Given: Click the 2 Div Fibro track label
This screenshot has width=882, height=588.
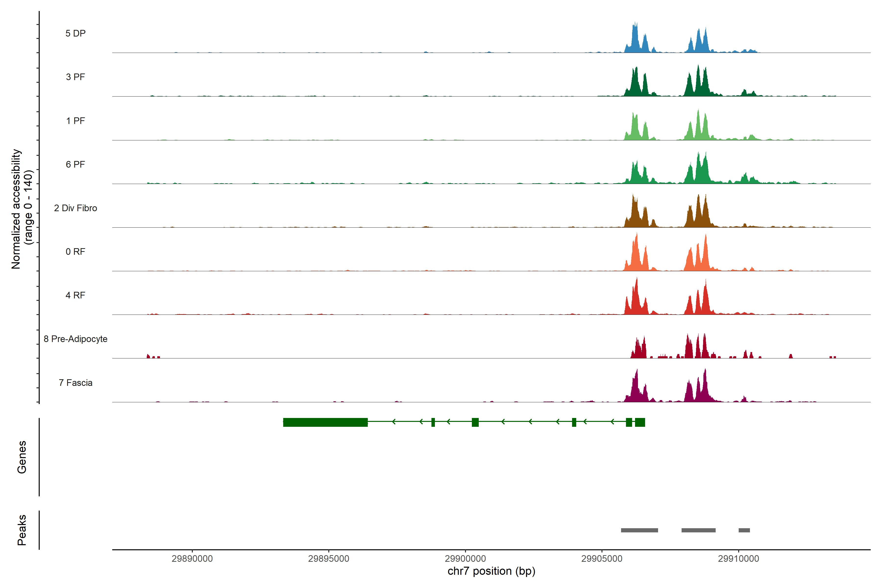Looking at the screenshot, I should click(75, 208).
